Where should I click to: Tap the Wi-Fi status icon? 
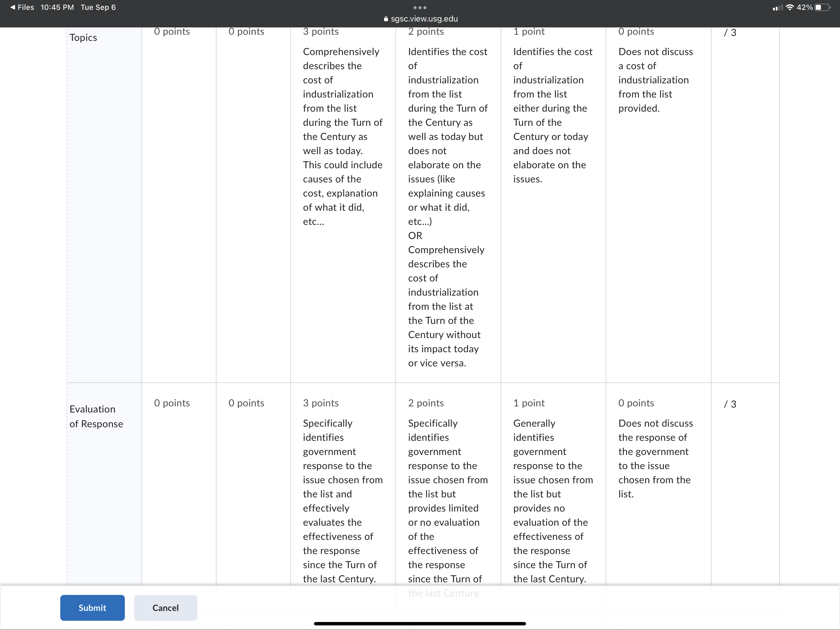click(x=790, y=7)
